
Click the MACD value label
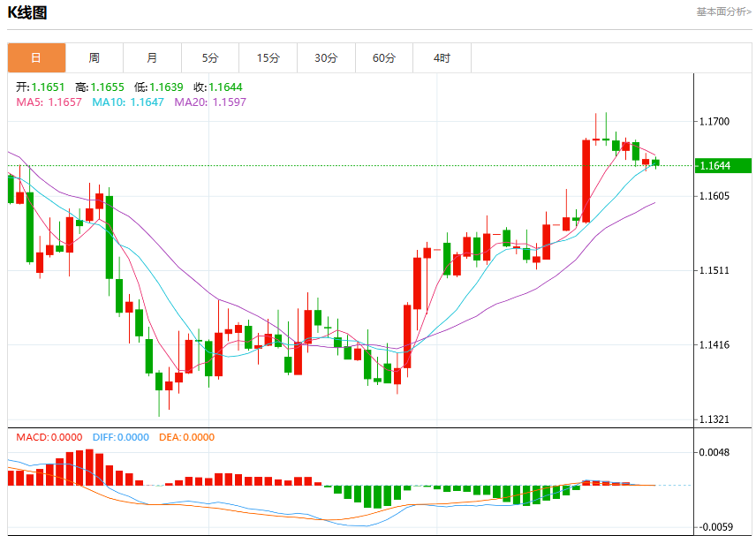coord(49,437)
